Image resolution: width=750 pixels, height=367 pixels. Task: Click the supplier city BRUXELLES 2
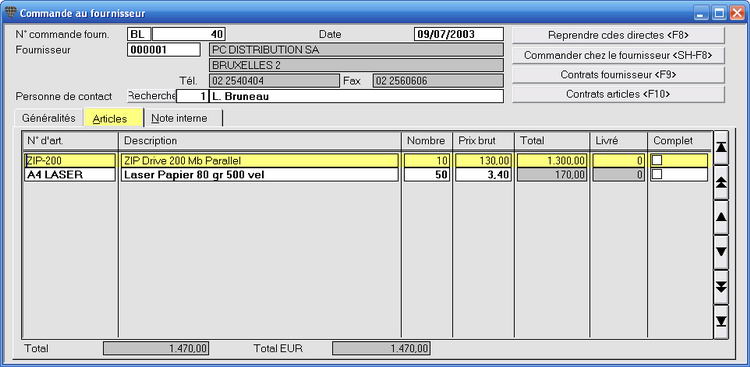[x=356, y=65]
